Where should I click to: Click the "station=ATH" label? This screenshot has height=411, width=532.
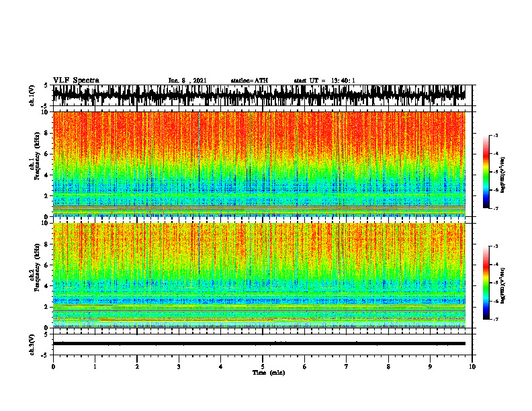tap(249, 81)
